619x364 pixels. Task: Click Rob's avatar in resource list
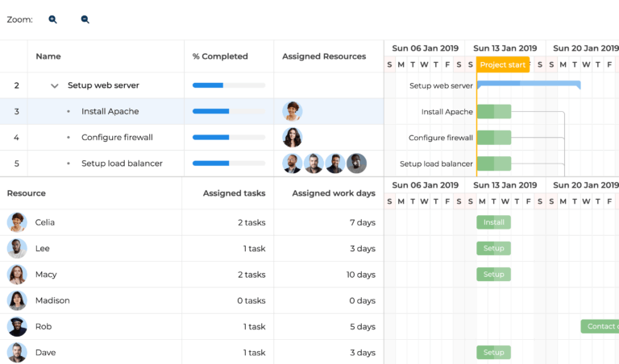pos(17,326)
